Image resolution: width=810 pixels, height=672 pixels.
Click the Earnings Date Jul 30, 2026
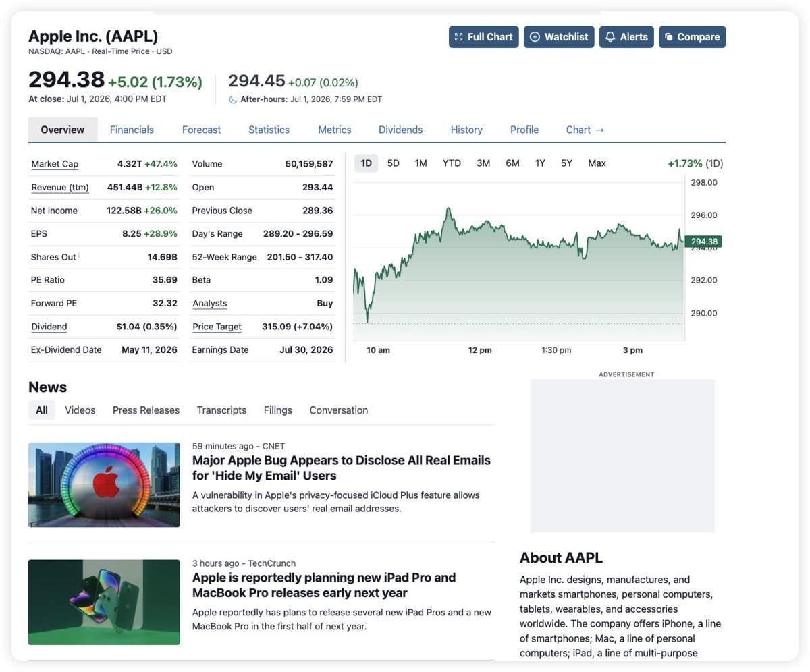click(x=306, y=349)
